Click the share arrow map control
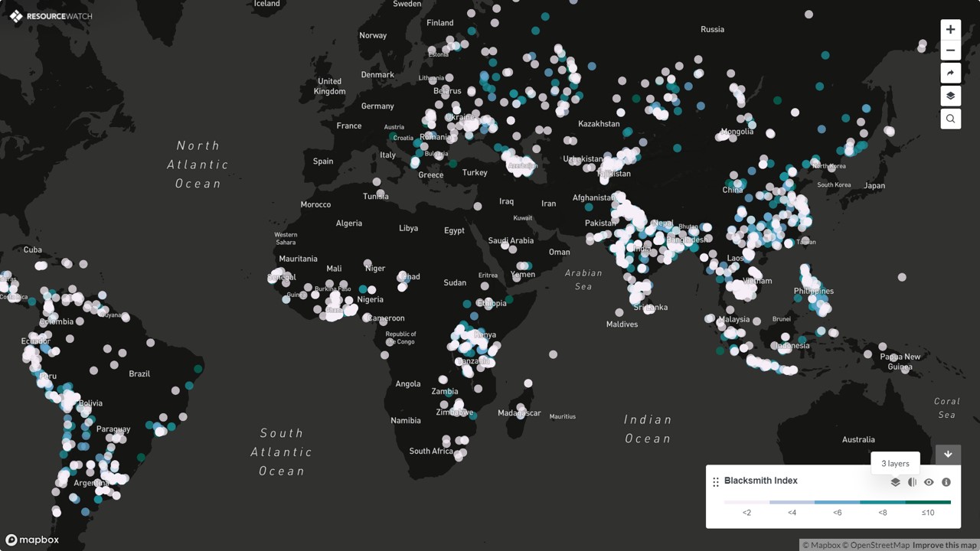This screenshot has width=980, height=551. [x=950, y=73]
